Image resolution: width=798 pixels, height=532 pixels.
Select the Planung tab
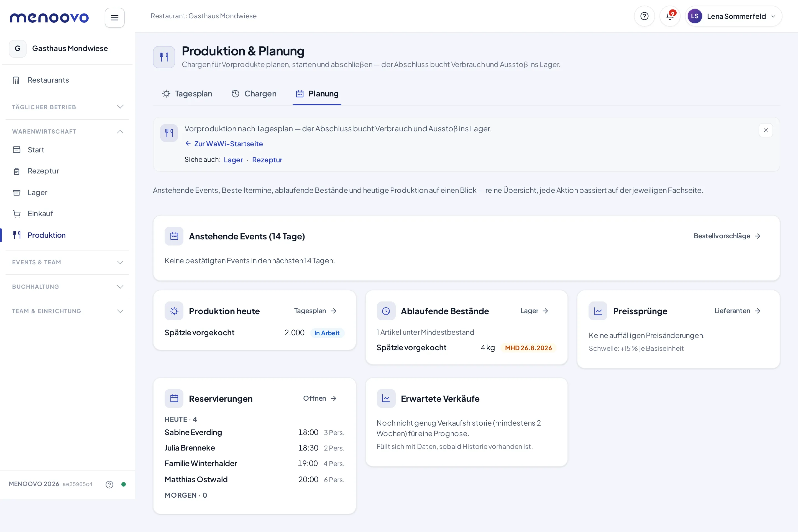click(317, 94)
